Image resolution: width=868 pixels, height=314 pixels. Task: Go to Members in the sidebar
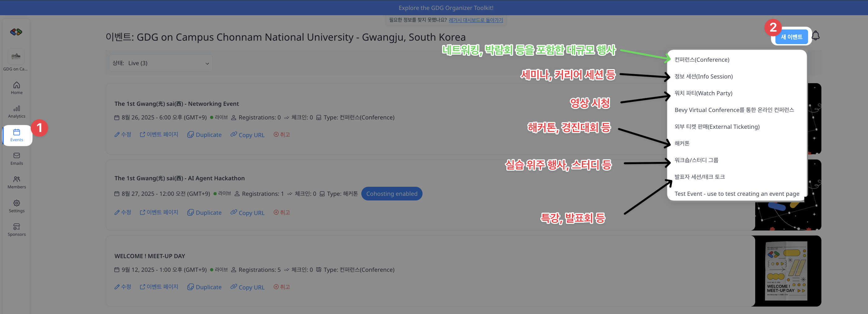(16, 182)
